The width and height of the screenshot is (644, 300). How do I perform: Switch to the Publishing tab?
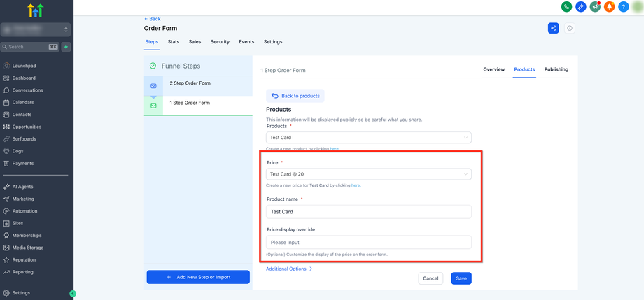556,70
